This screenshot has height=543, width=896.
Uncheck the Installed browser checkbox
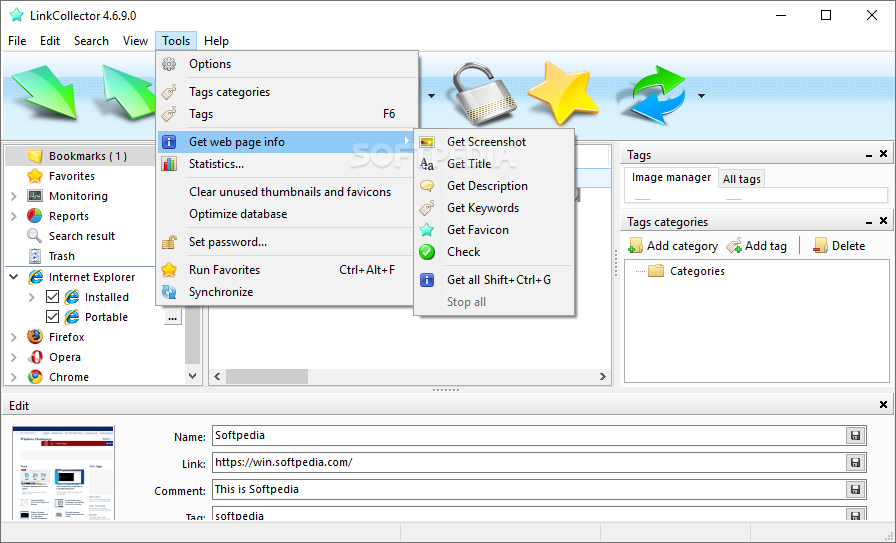[x=52, y=297]
